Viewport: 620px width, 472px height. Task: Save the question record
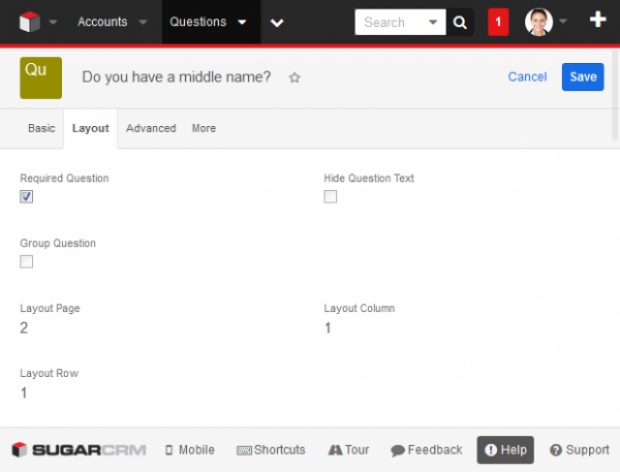pos(583,77)
